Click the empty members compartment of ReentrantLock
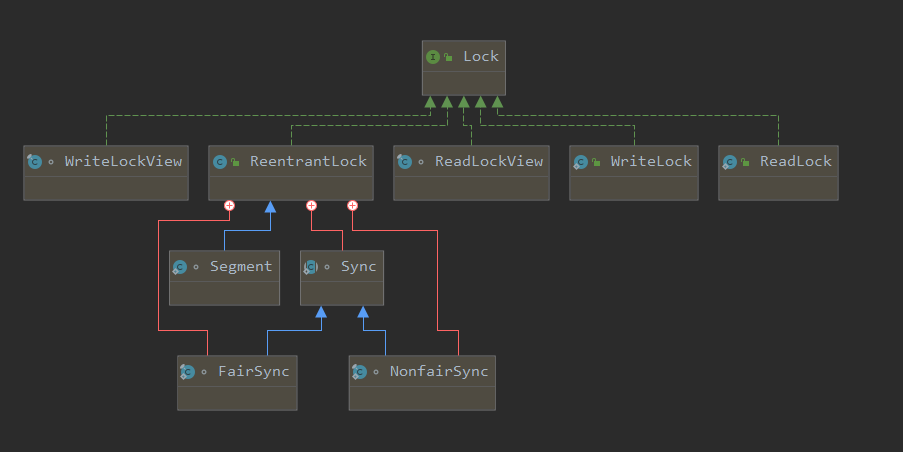903x452 pixels. [x=291, y=188]
